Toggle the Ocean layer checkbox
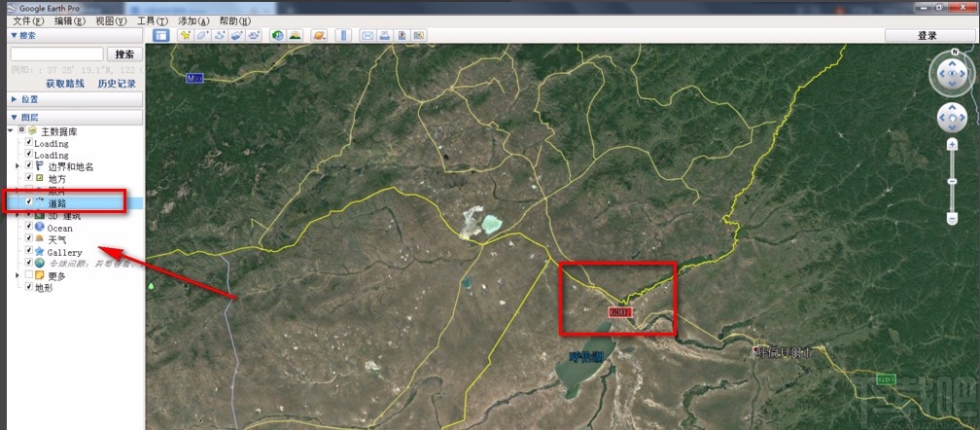This screenshot has height=430, width=980. (29, 227)
